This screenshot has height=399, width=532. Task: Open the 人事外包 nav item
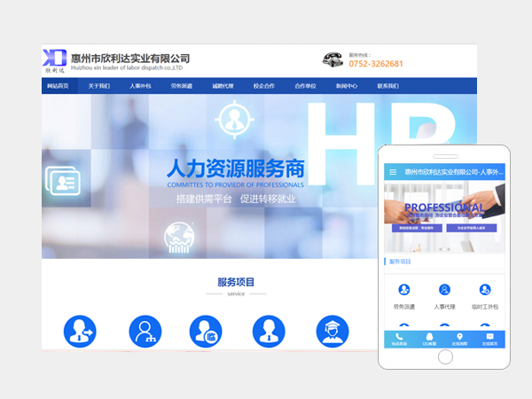pyautogui.click(x=140, y=86)
